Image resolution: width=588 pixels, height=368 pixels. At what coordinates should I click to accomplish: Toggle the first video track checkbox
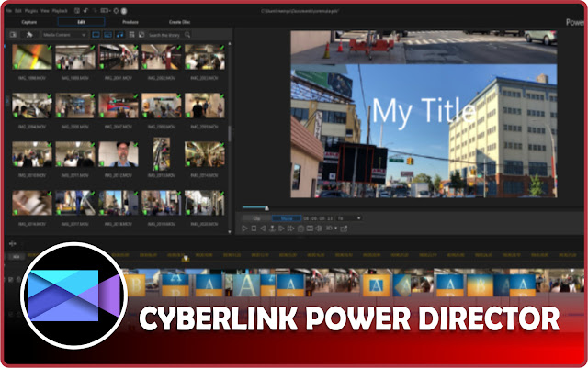pos(11,280)
